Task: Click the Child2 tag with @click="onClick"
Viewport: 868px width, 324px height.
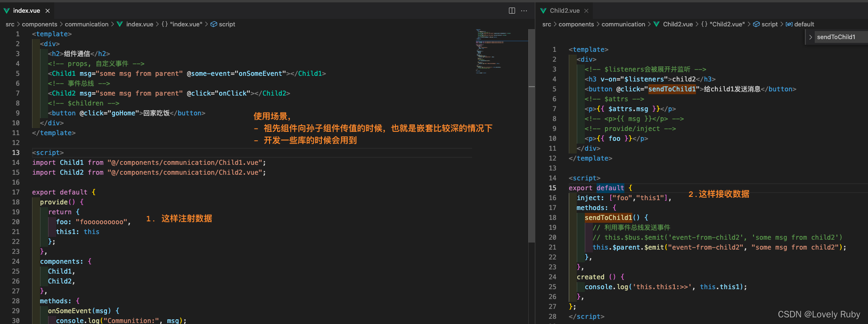Action: (x=169, y=93)
